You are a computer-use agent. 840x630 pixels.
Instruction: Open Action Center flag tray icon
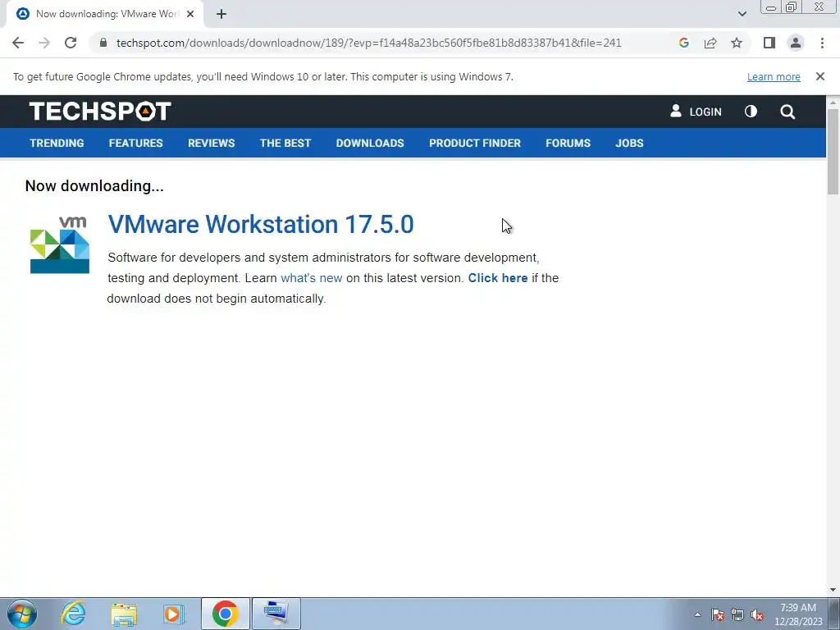pyautogui.click(x=718, y=614)
